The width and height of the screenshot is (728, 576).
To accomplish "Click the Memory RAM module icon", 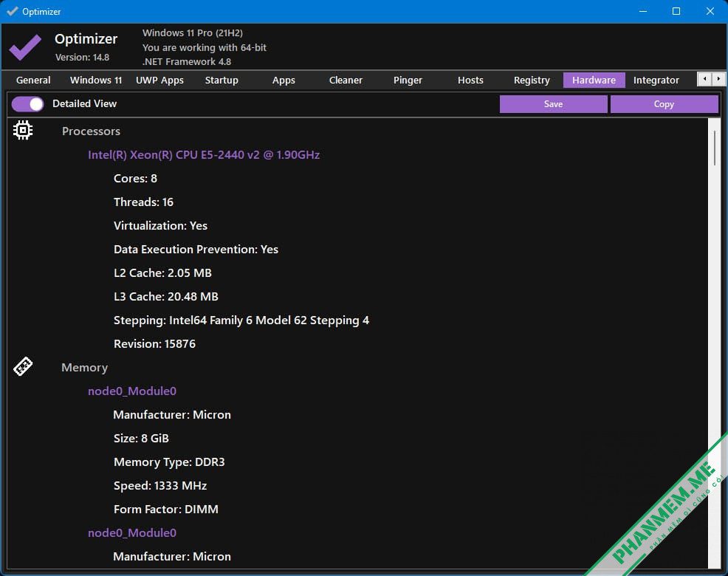I will coord(23,366).
